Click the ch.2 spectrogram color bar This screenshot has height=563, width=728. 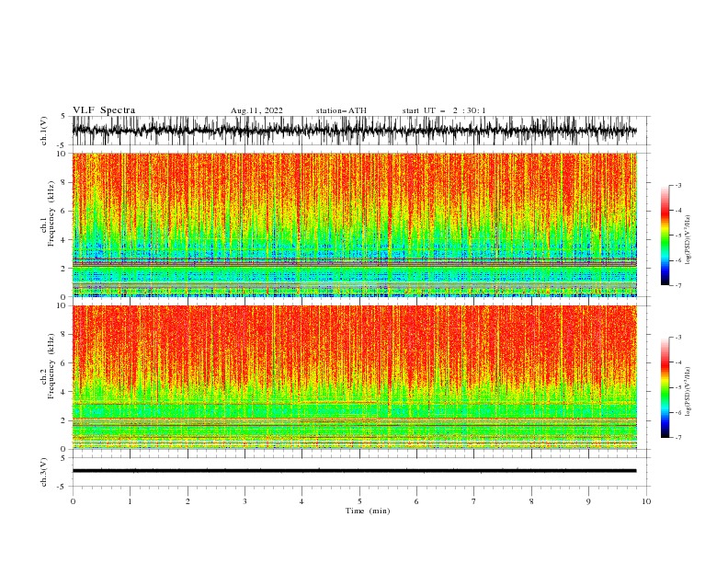tap(665, 387)
